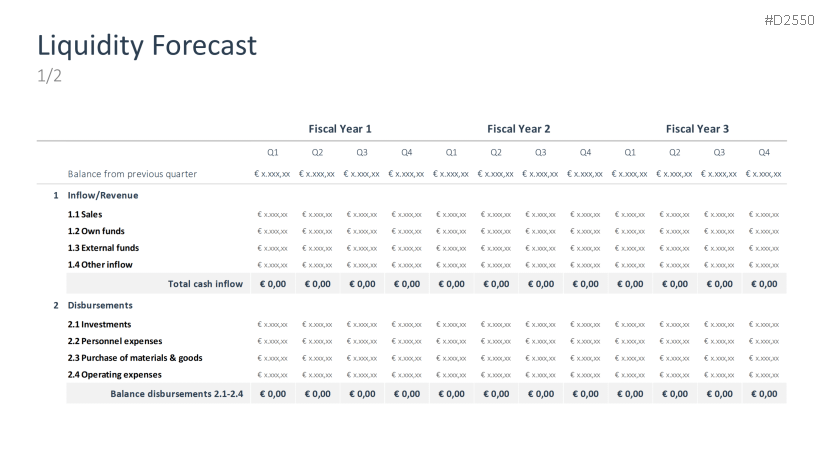
Task: Select the 1.3 External funds label
Action: pos(103,248)
